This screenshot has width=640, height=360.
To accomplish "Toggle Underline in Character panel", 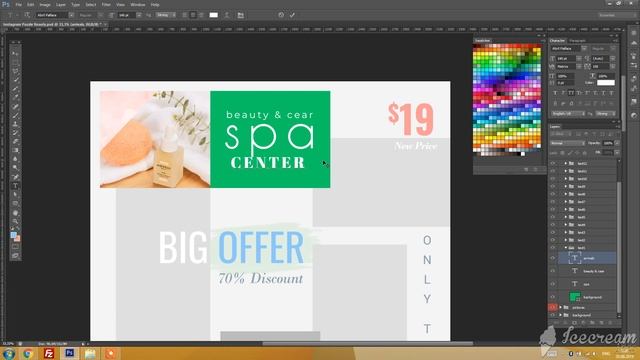I will tap(603, 93).
